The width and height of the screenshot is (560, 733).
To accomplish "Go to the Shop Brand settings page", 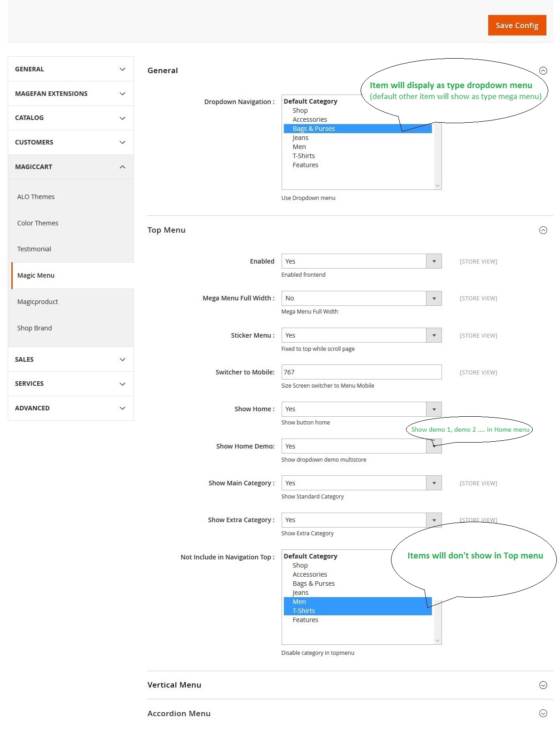I will click(35, 328).
